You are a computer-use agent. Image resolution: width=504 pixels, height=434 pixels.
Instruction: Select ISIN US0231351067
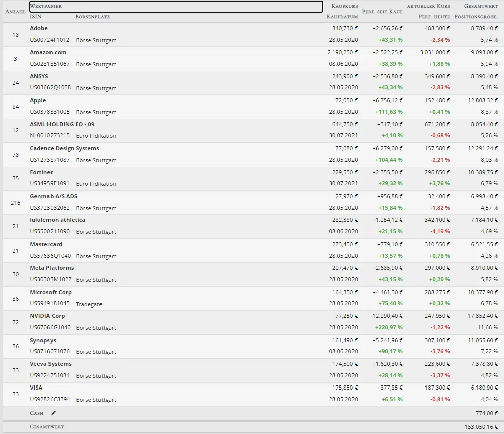tap(49, 64)
